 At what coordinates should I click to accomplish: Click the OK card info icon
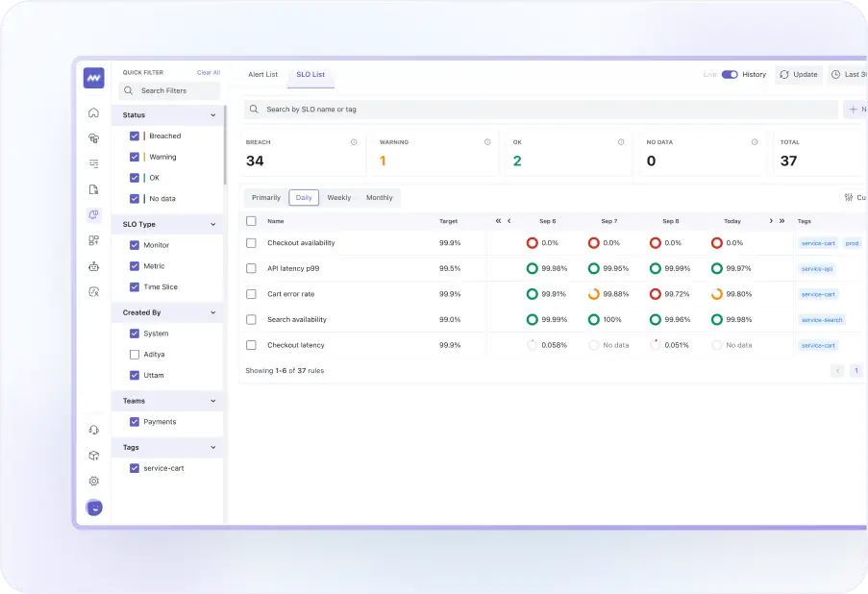(x=621, y=142)
